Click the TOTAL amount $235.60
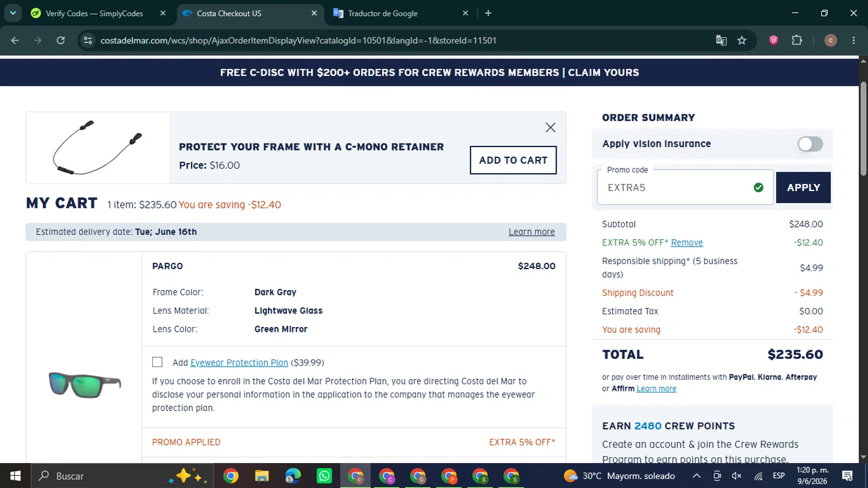This screenshot has width=868, height=488. coord(795,354)
